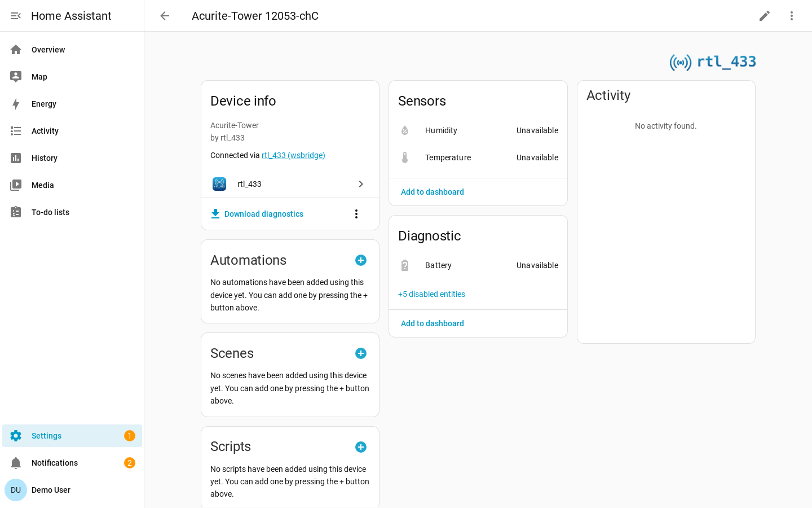Click the Notifications bell icon

16,463
